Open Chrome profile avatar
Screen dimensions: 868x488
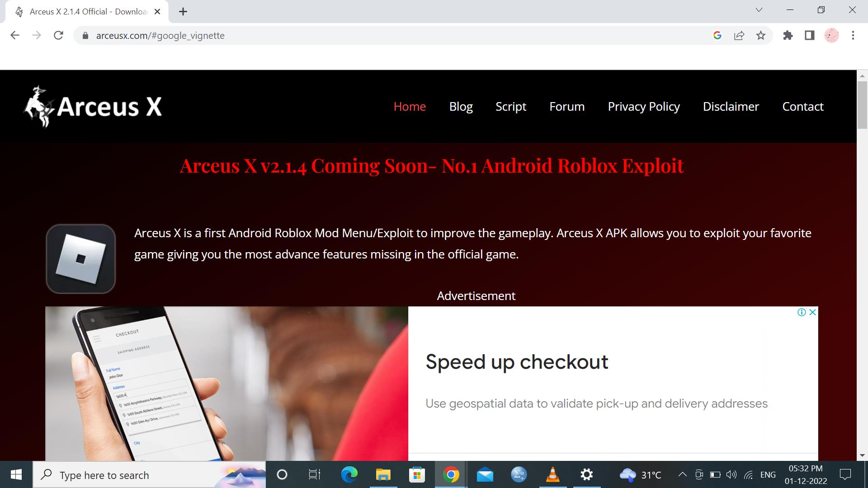(x=831, y=35)
